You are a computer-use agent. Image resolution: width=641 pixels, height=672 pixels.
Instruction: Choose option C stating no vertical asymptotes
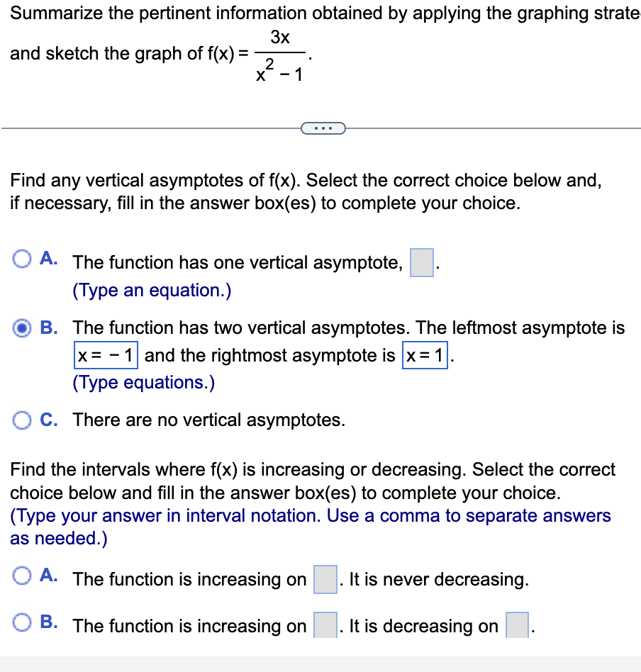pos(22,420)
